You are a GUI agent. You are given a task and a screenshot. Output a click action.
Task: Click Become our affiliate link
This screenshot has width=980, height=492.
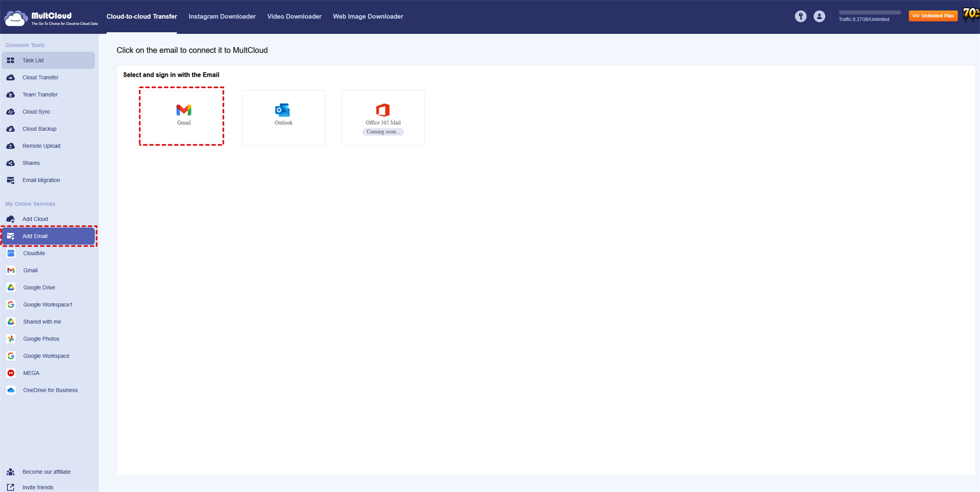coord(46,472)
